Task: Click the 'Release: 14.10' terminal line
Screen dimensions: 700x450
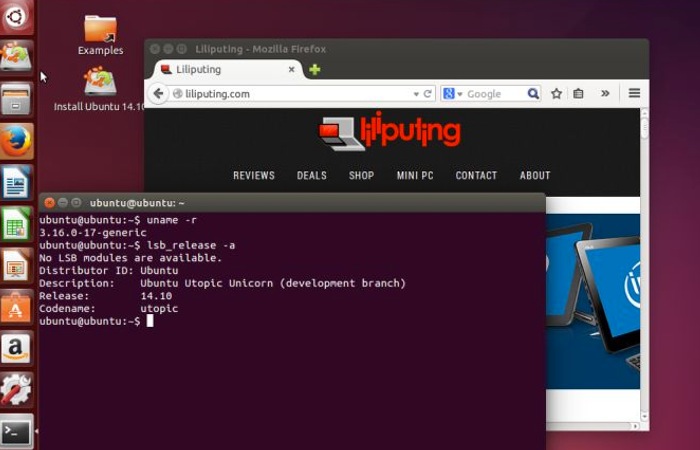Action: point(105,296)
